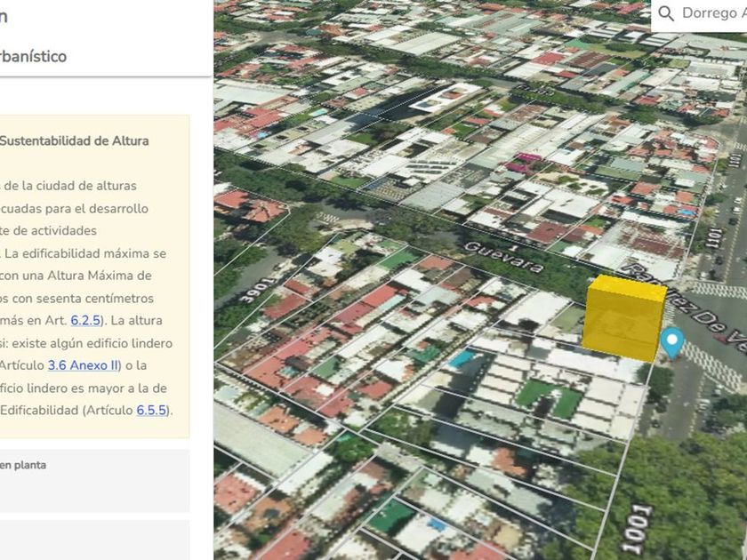This screenshot has width=747, height=560.
Task: Click the blue location pin marker
Action: [672, 341]
